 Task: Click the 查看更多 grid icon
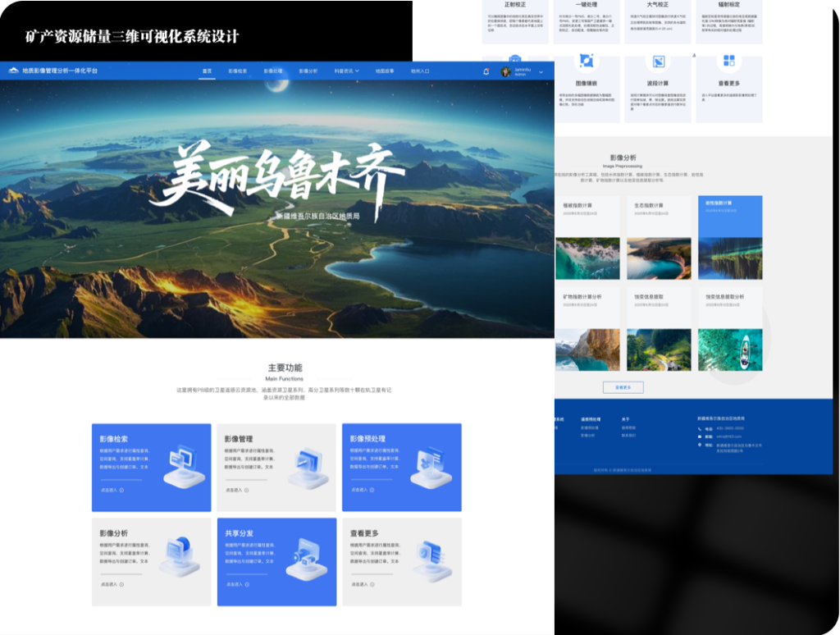[x=728, y=62]
